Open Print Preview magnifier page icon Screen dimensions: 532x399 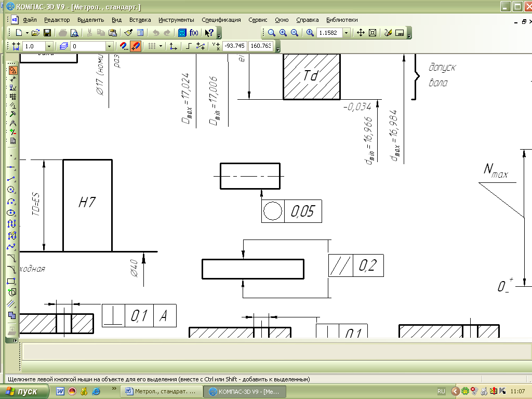tap(74, 33)
